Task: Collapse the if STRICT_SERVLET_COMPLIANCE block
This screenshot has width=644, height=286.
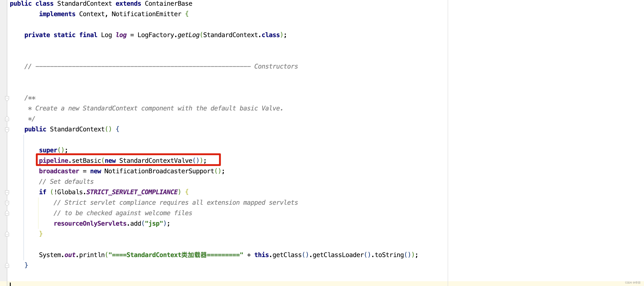Action: click(x=7, y=192)
